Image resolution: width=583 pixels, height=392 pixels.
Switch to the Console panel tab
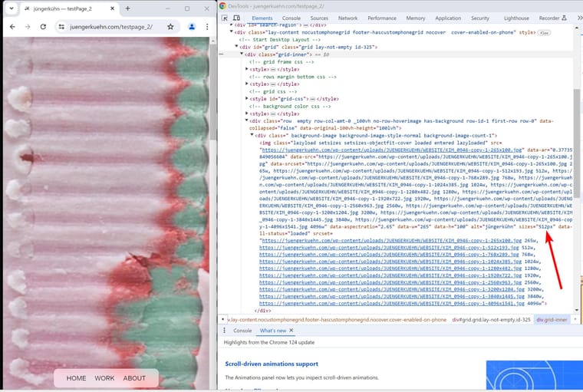[291, 18]
